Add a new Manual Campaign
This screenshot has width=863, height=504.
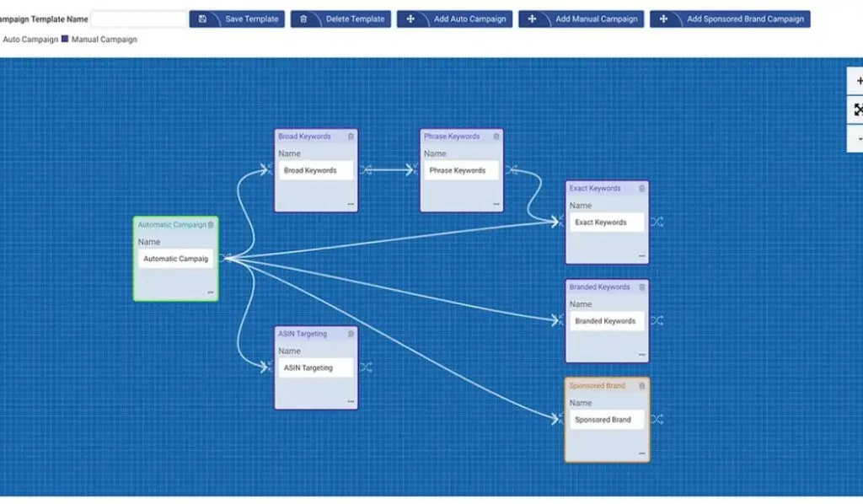[581, 19]
